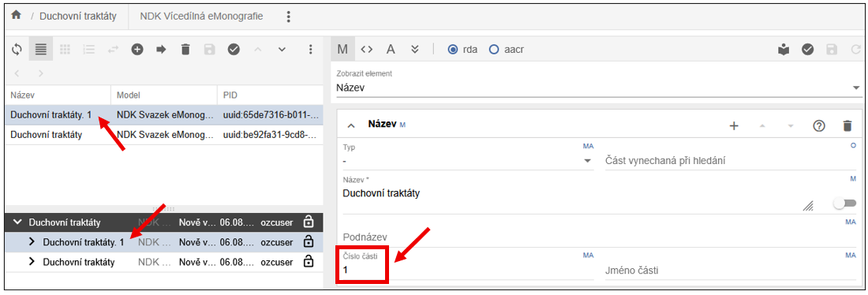The height and width of the screenshot is (295, 868).
Task: Click the move right arrow icon
Action: click(x=161, y=49)
